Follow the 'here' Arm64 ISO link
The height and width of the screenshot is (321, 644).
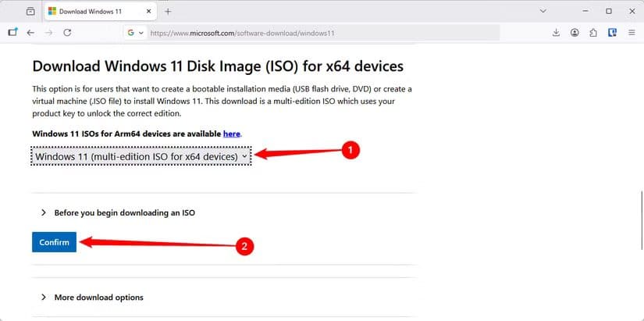[x=232, y=134]
